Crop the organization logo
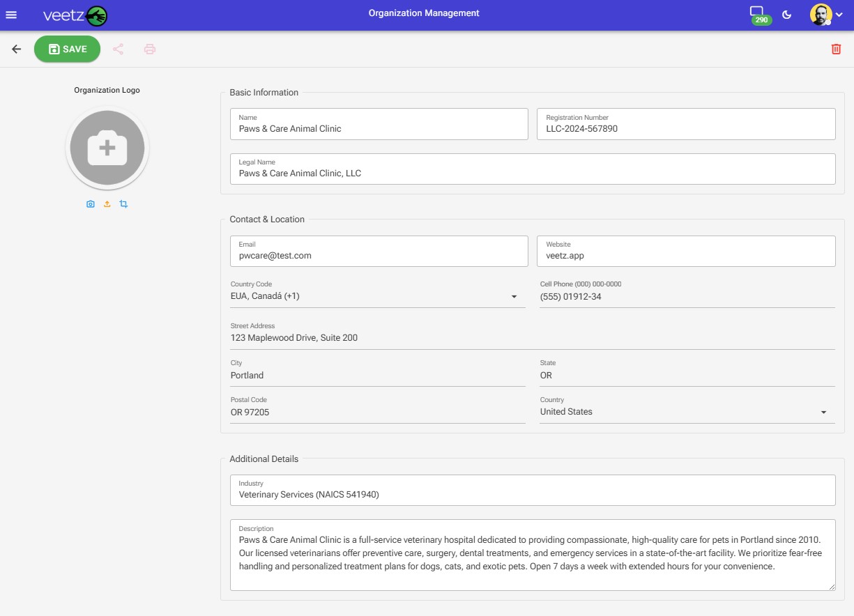Image resolution: width=854 pixels, height=616 pixels. point(123,203)
